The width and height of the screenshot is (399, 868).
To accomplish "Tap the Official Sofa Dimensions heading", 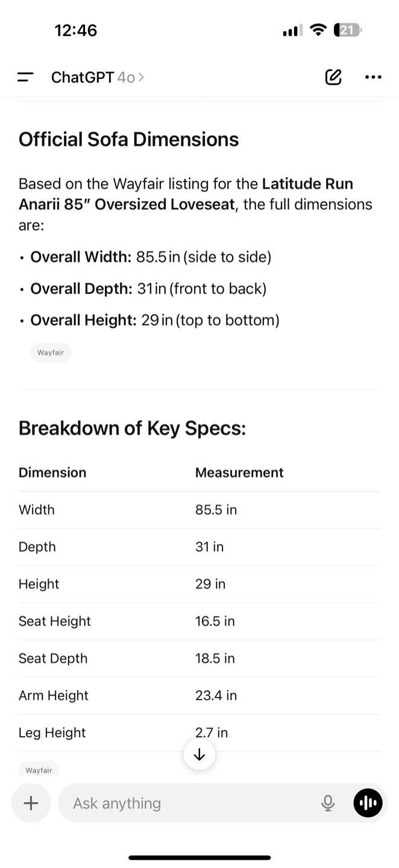I will pos(128,139).
